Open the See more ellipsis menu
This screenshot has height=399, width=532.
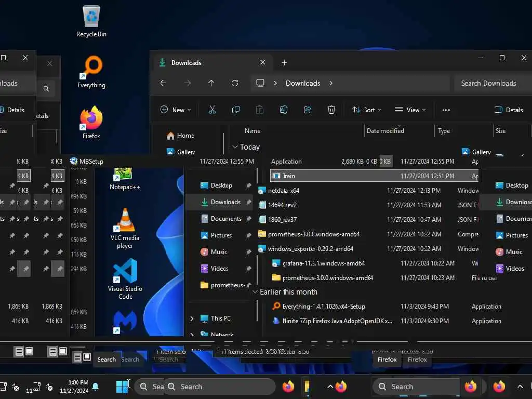tap(446, 110)
